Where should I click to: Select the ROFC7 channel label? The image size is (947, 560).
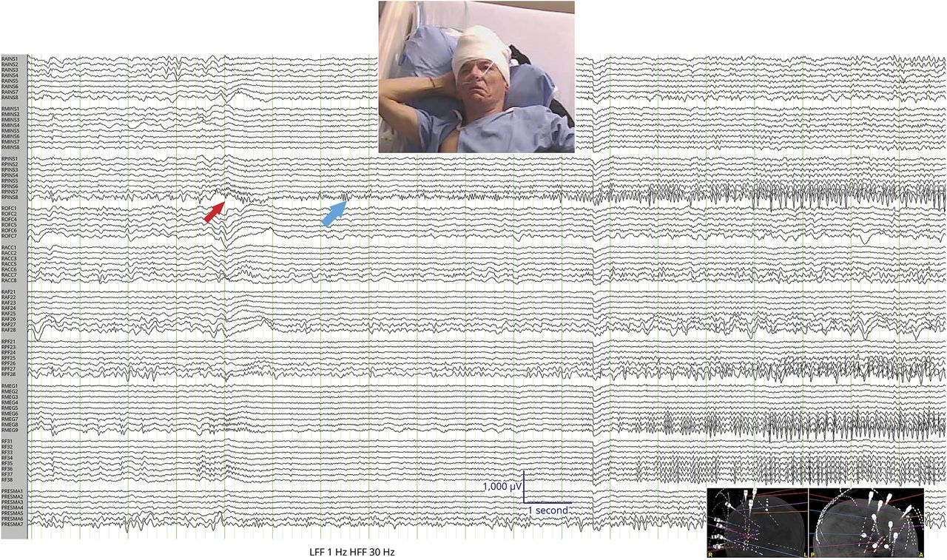pos(9,236)
